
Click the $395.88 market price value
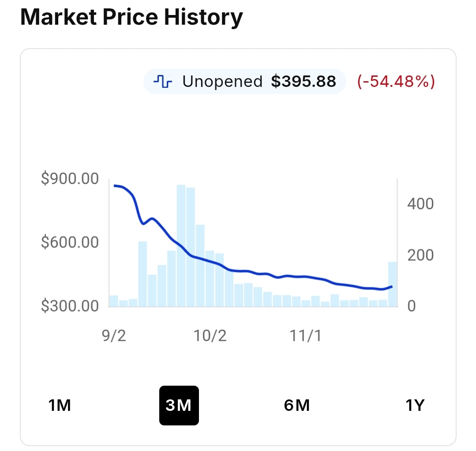coord(304,82)
